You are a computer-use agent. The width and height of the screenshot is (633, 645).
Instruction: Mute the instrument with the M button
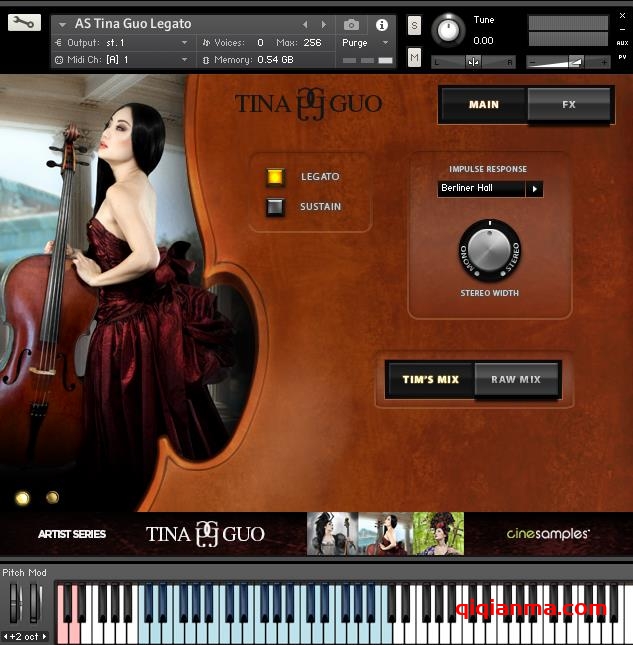414,57
